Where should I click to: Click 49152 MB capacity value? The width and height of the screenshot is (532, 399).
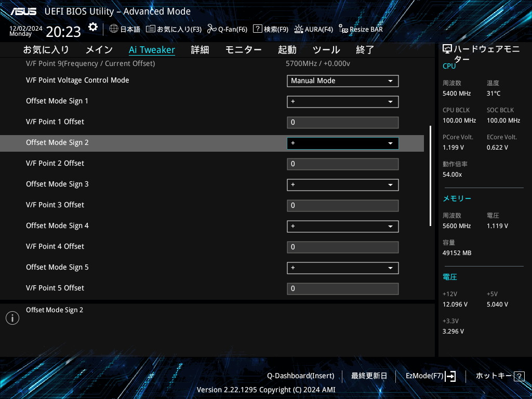(x=457, y=253)
